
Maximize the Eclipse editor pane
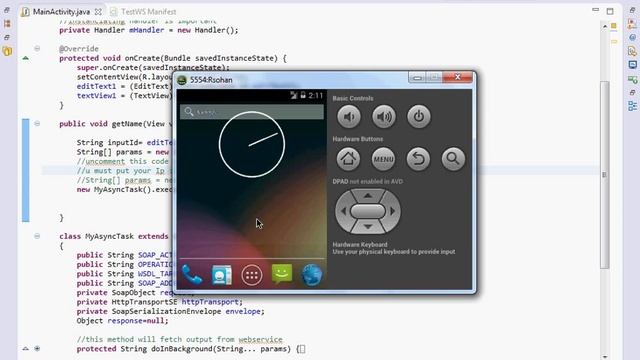pyautogui.click(x=610, y=11)
